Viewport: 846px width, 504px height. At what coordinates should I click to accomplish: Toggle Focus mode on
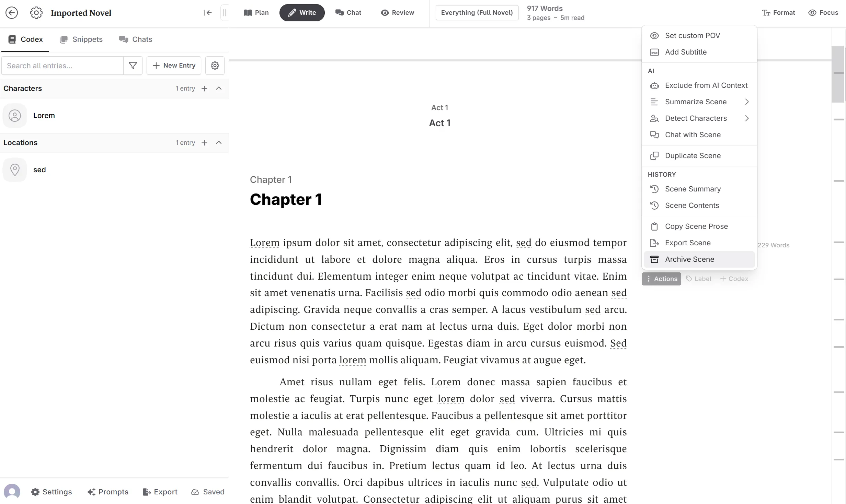click(823, 13)
